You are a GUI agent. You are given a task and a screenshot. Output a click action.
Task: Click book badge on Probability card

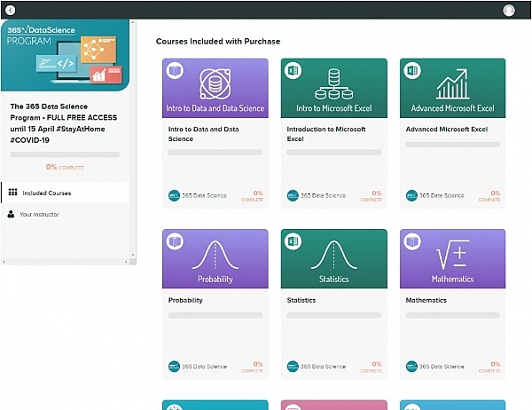pyautogui.click(x=175, y=240)
